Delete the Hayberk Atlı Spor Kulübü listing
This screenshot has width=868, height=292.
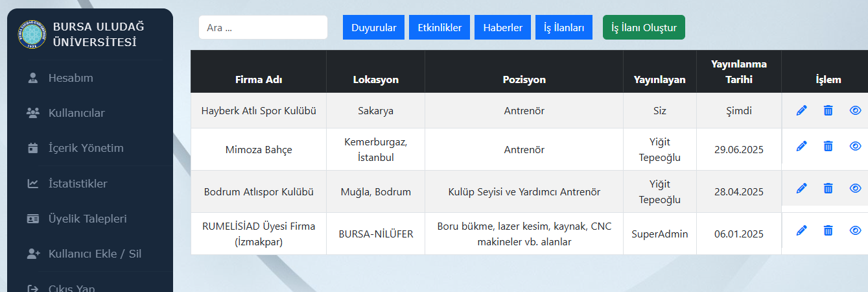tap(828, 111)
